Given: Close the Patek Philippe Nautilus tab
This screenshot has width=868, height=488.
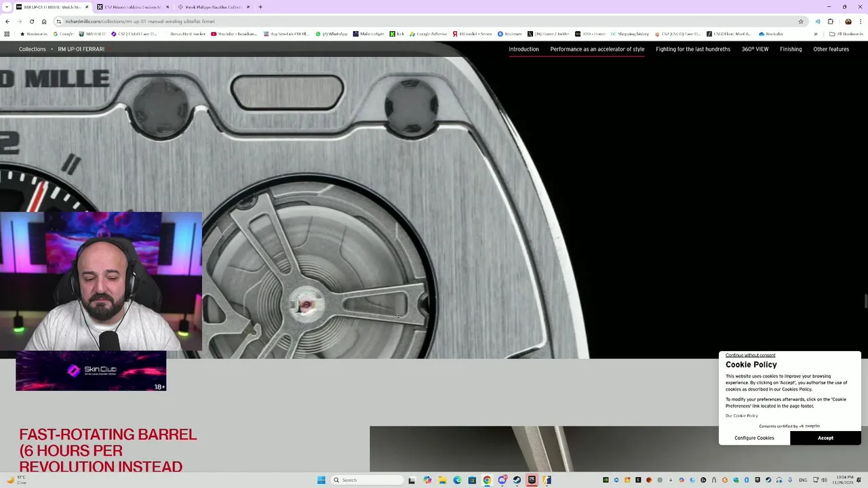Looking at the screenshot, I should pyautogui.click(x=248, y=7).
